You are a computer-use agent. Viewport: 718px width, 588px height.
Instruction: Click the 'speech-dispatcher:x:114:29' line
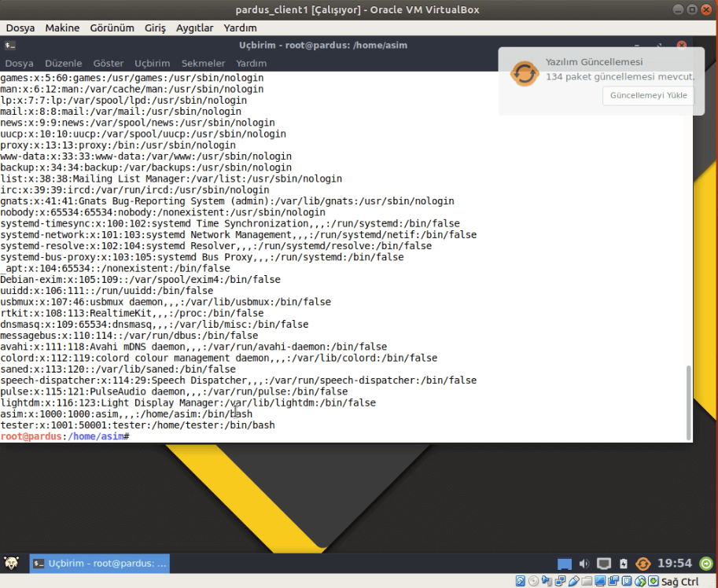click(x=238, y=380)
